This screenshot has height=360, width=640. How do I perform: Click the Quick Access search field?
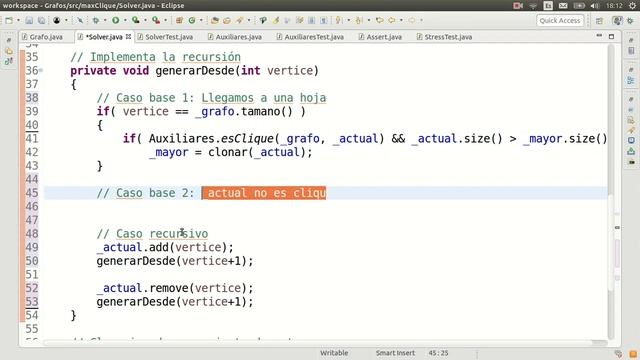560,20
